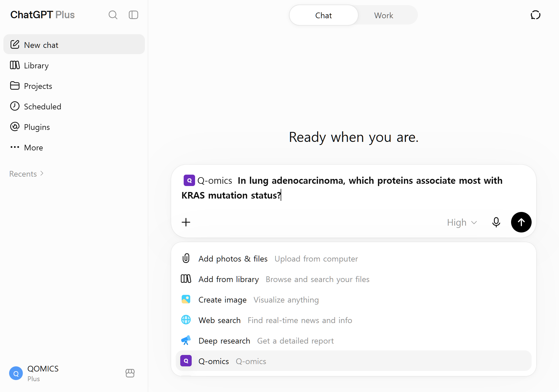The height and width of the screenshot is (392, 559).
Task: Start voice dictation with the microphone icon
Action: point(496,222)
